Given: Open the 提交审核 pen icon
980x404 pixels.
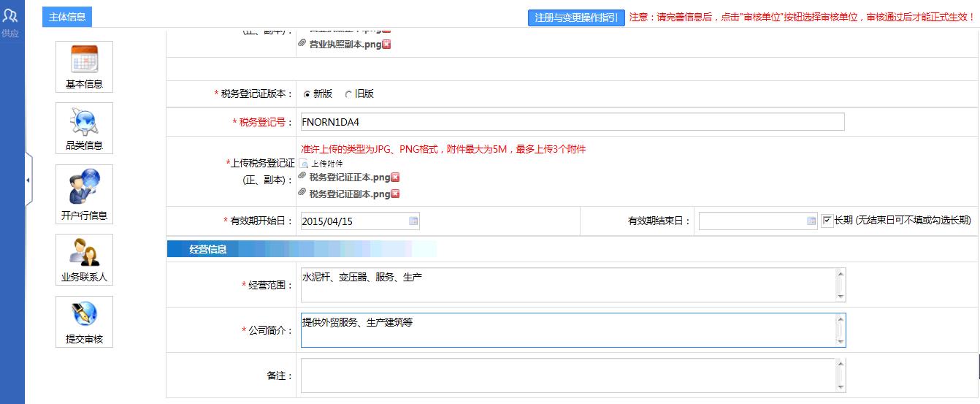Looking at the screenshot, I should [84, 315].
